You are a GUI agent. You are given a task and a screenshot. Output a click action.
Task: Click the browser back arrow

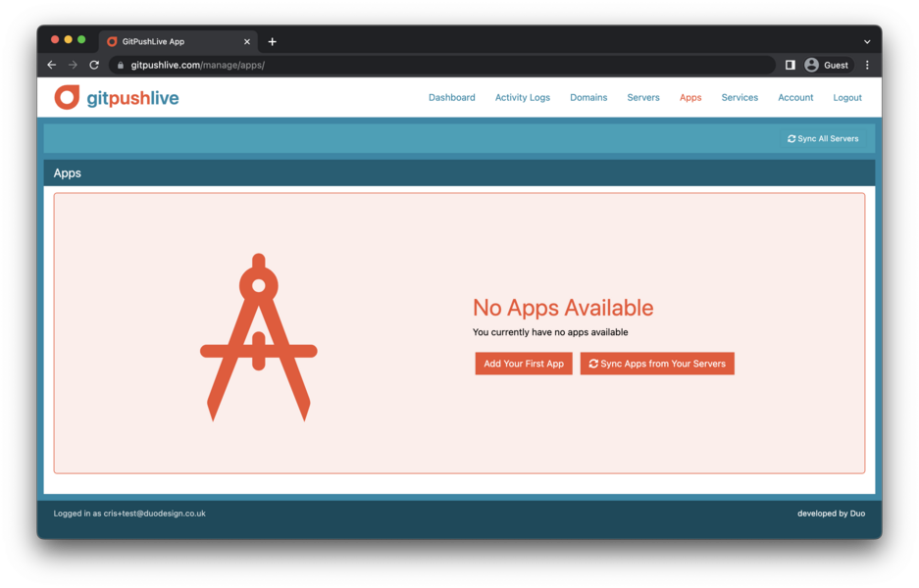click(52, 65)
